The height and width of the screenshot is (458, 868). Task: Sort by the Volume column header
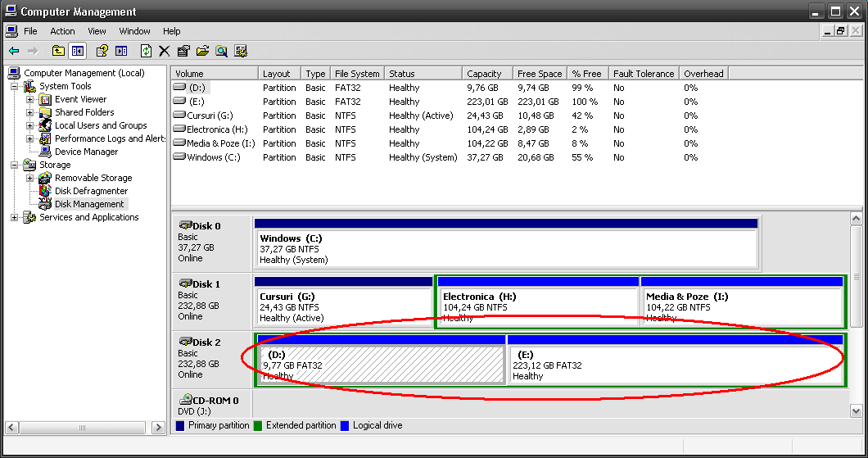pyautogui.click(x=215, y=73)
